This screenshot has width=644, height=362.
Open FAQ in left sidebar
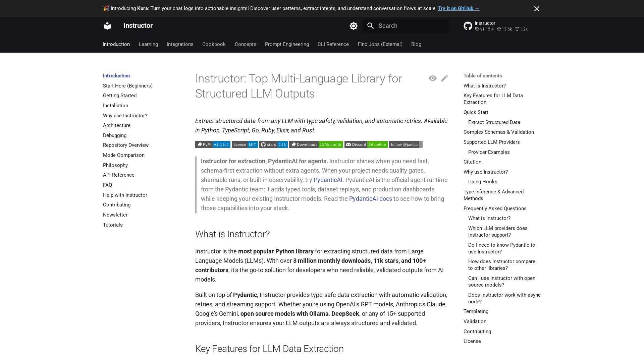108,185
